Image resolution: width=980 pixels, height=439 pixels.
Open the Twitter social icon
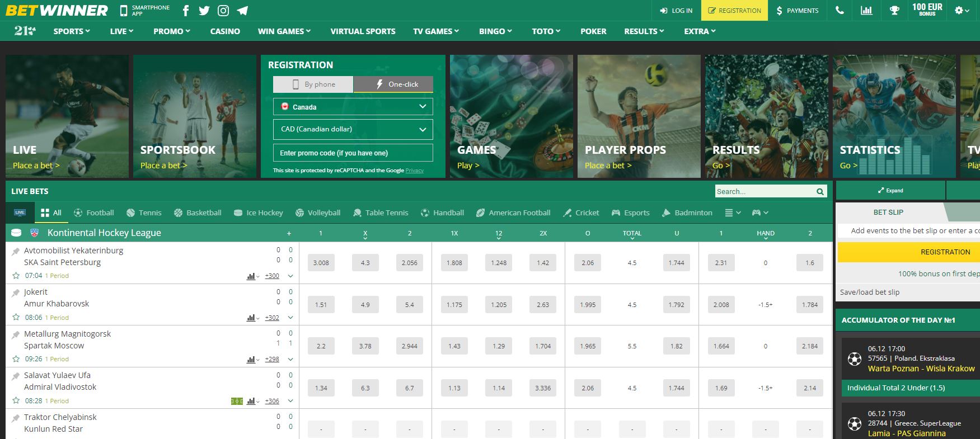204,11
